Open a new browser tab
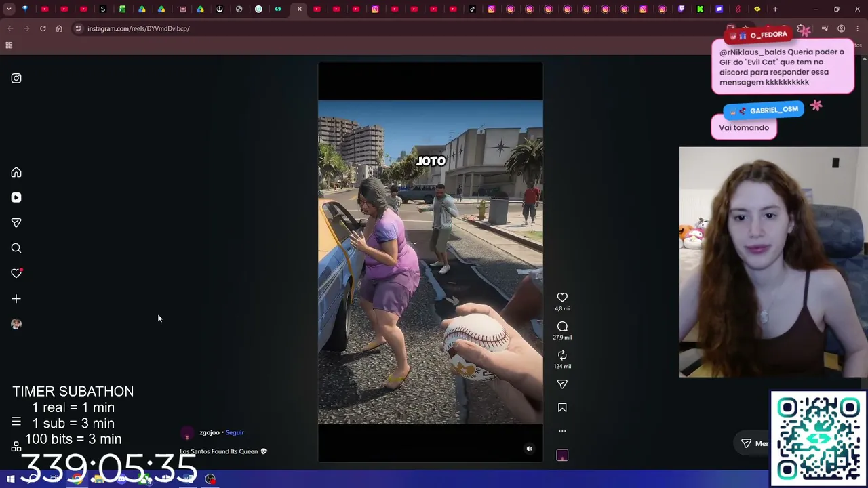Viewport: 868px width, 488px height. coord(775,9)
